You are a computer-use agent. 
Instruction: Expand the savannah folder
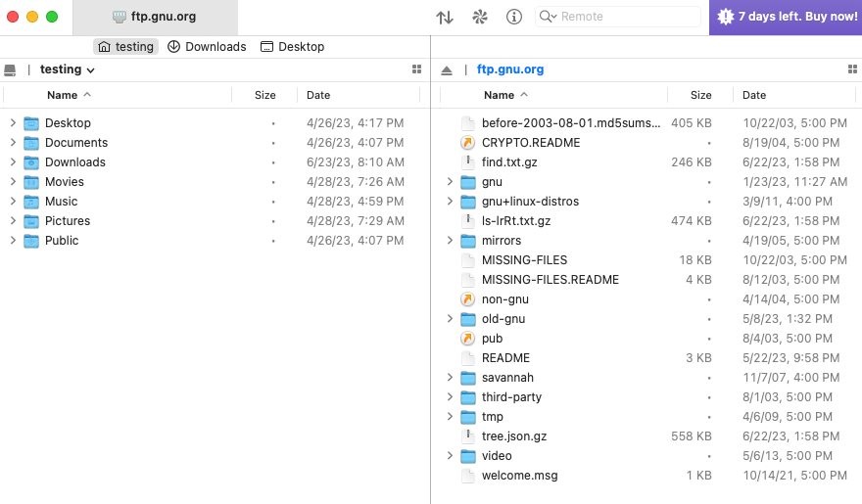tap(450, 378)
